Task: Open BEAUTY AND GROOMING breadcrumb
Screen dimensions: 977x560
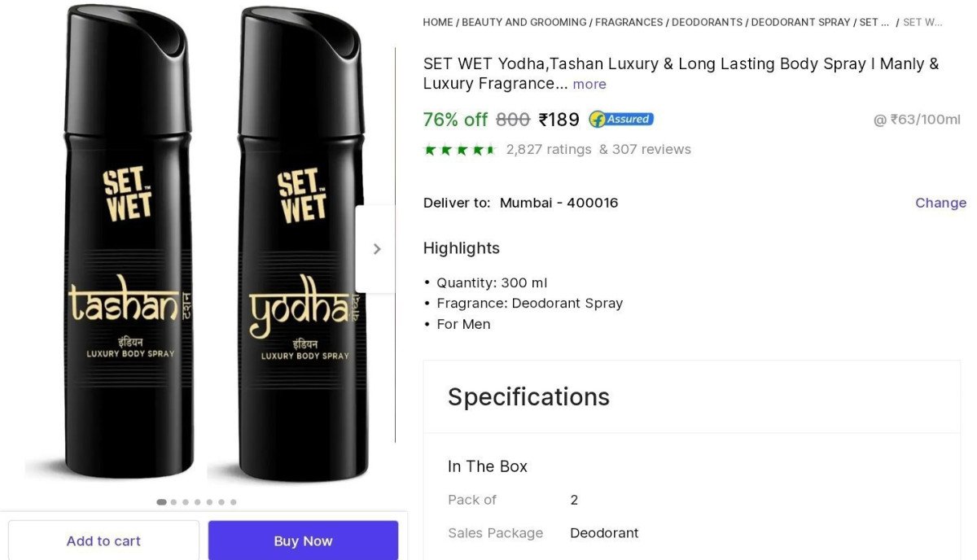Action: [x=524, y=22]
